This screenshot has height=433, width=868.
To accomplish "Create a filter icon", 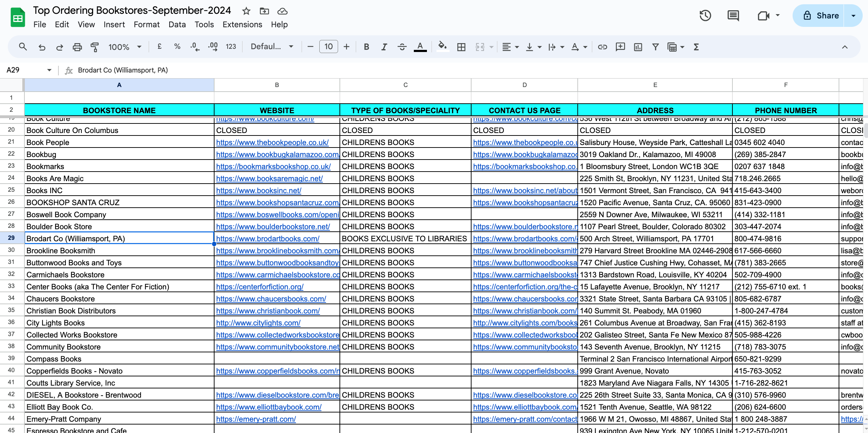I will 656,47.
